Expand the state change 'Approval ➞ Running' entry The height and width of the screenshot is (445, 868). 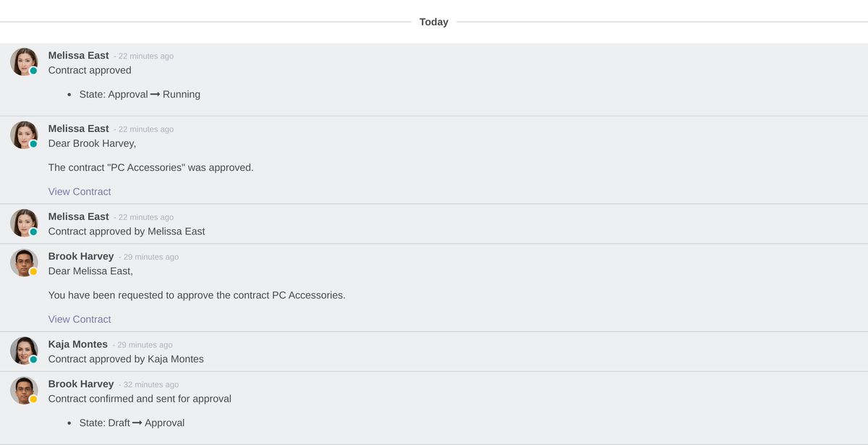[x=140, y=94]
